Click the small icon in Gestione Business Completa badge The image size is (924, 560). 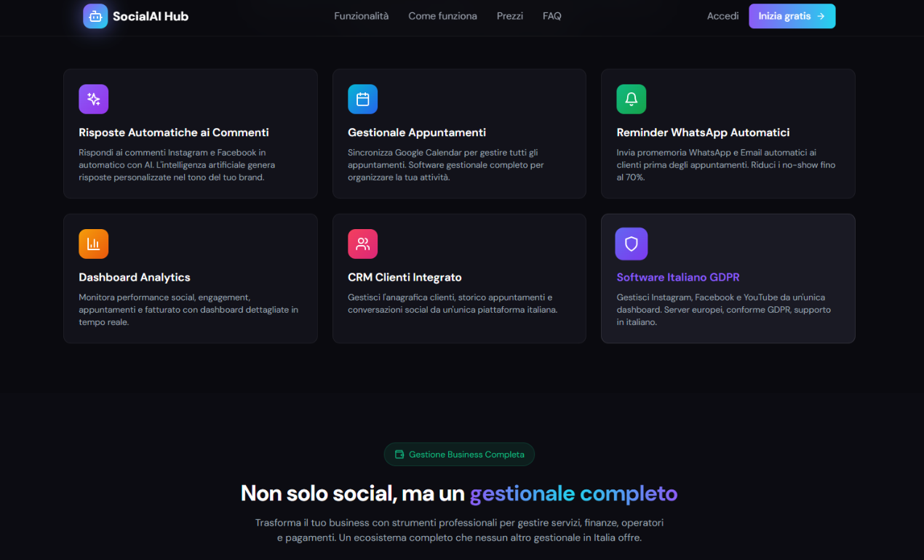(399, 454)
